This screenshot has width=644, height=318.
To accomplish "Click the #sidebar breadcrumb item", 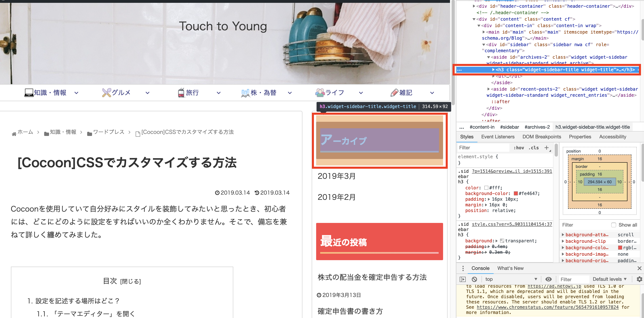I will pyautogui.click(x=509, y=127).
